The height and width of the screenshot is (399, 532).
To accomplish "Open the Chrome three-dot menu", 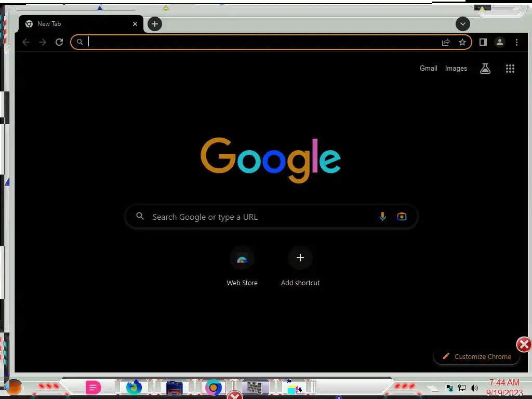I will pyautogui.click(x=516, y=42).
